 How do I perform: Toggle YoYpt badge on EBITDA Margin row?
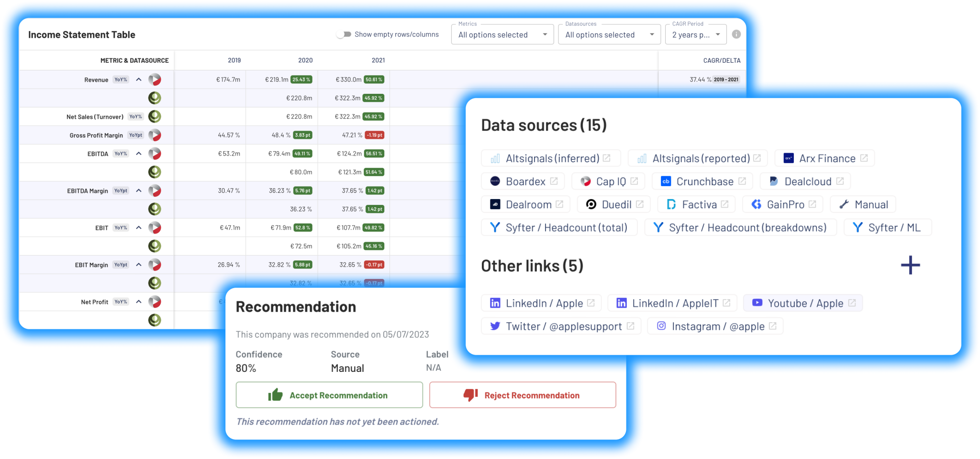121,190
